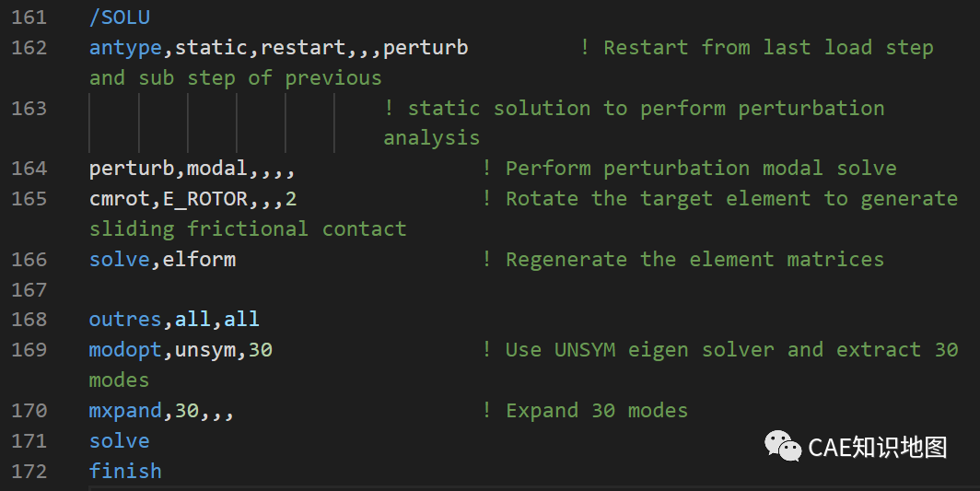The width and height of the screenshot is (980, 491).
Task: Click line number 161 in the gutter
Action: (29, 17)
